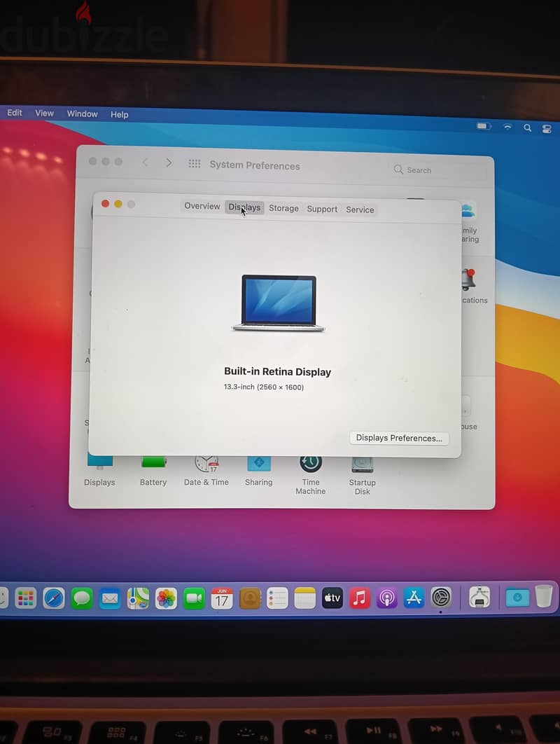The height and width of the screenshot is (744, 560).
Task: Click the System Preferences Search field
Action: click(x=439, y=170)
